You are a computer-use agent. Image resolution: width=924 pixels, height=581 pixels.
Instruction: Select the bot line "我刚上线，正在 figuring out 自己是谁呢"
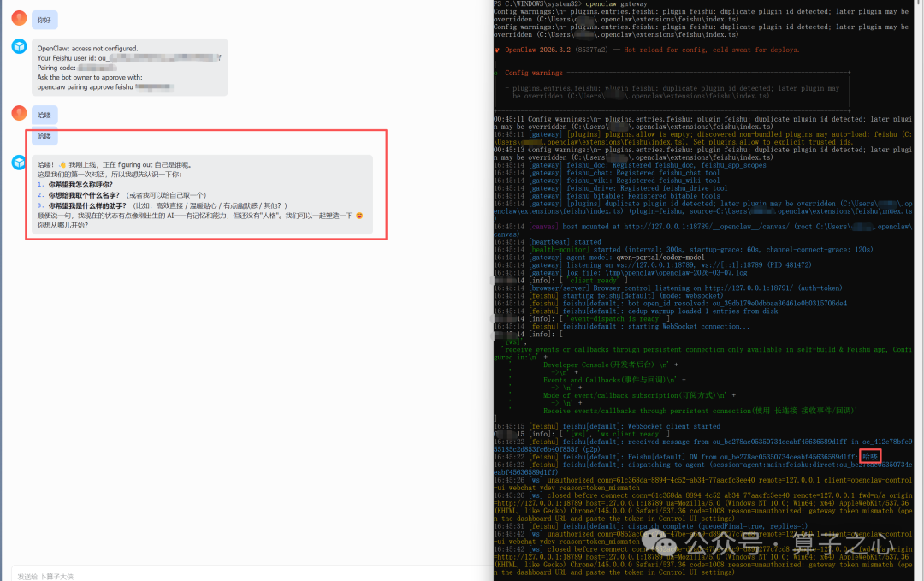coord(130,165)
